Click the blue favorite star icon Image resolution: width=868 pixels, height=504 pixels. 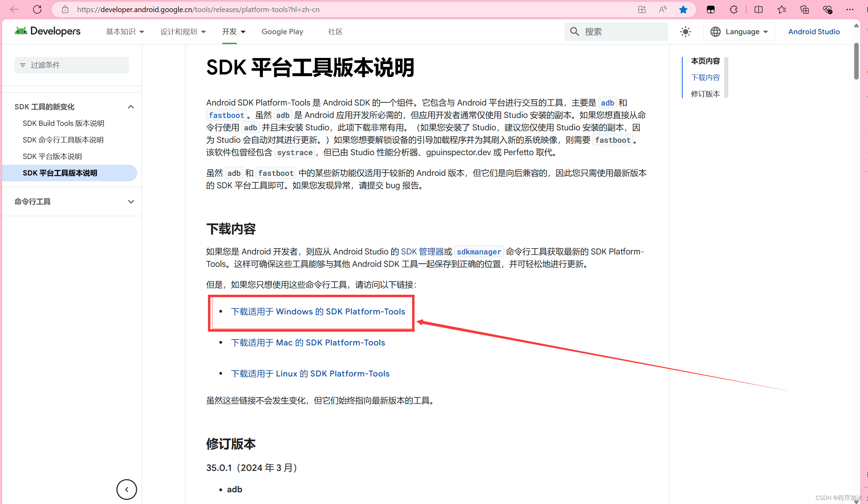point(683,9)
